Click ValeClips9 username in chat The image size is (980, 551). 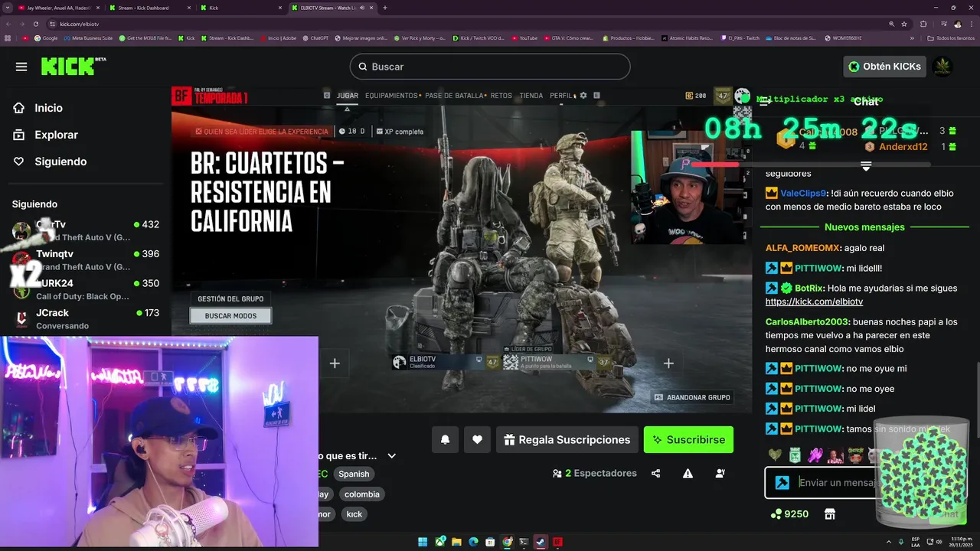tap(803, 194)
